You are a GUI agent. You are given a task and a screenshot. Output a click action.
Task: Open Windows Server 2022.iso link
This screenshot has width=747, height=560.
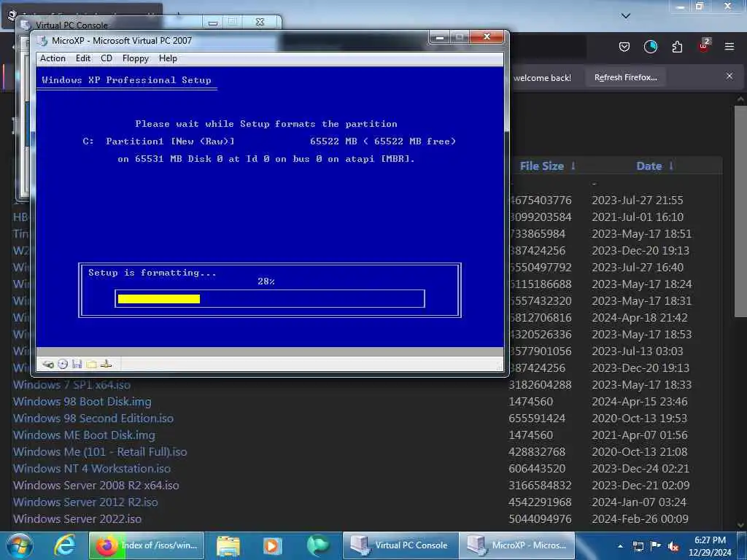click(x=77, y=518)
